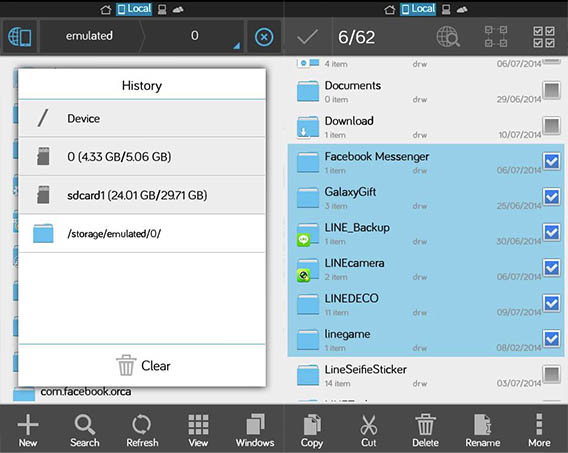
Task: Delete the selected folders
Action: coord(425,430)
